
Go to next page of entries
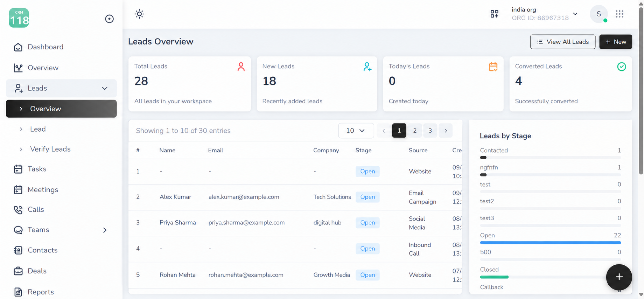pos(446,131)
